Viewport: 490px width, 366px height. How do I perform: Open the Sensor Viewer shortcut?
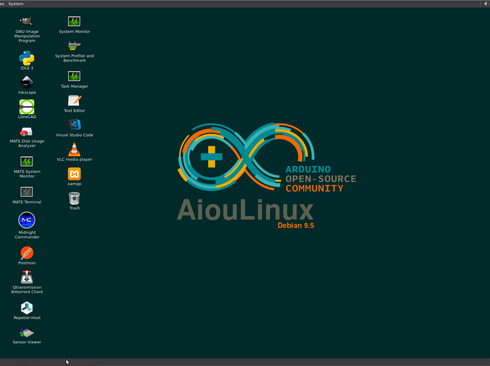[x=27, y=332]
